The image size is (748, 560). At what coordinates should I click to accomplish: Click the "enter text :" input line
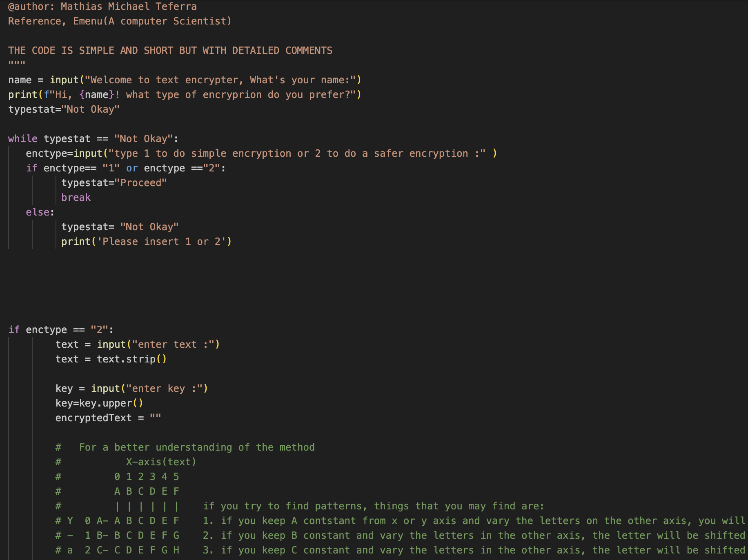pyautogui.click(x=137, y=344)
